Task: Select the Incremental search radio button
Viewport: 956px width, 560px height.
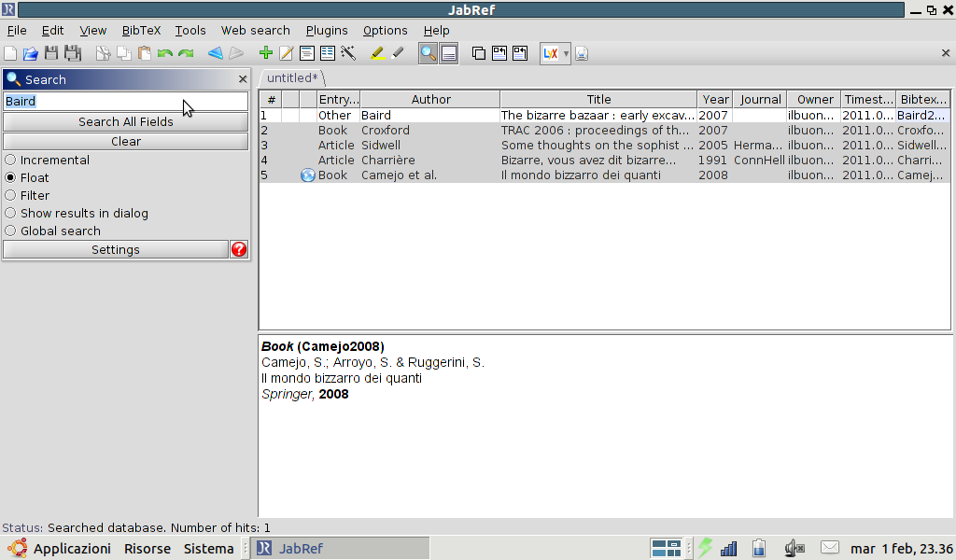Action: click(x=11, y=161)
